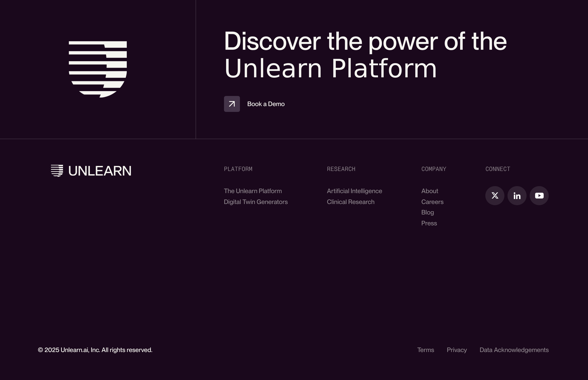The width and height of the screenshot is (588, 380).
Task: Click the large Unlearn shield emblem
Action: (x=98, y=69)
